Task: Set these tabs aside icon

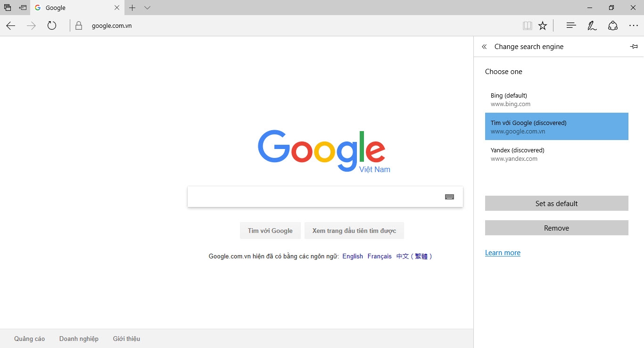Action: 23,8
